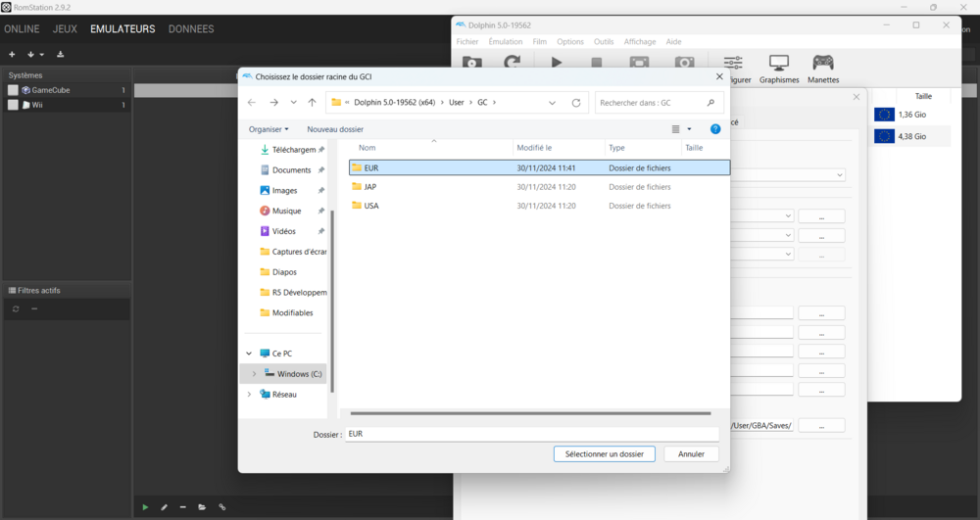Switch to the JEUX tab
This screenshot has height=520, width=980.
[65, 29]
